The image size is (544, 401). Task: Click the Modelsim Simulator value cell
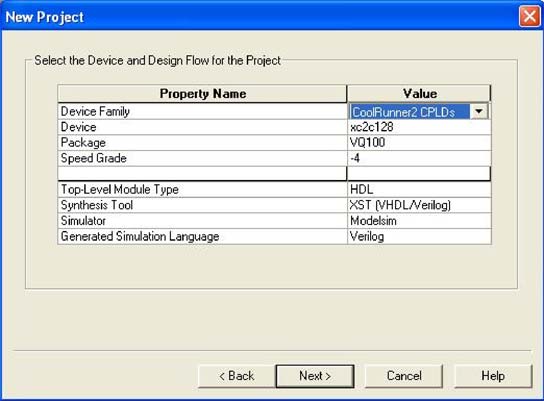[x=419, y=221]
